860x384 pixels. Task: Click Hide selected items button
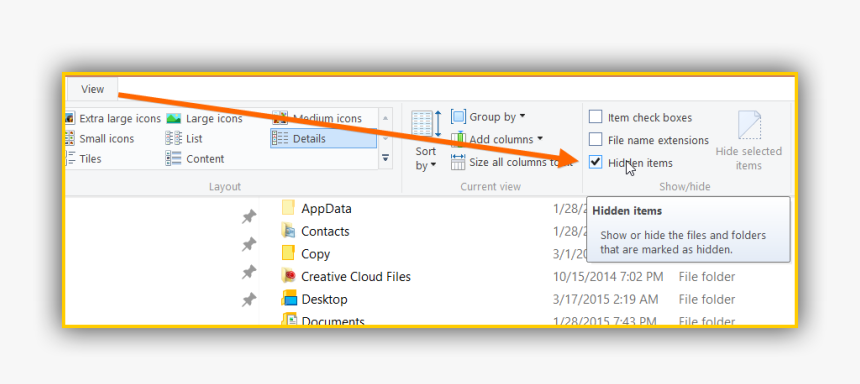(x=749, y=141)
